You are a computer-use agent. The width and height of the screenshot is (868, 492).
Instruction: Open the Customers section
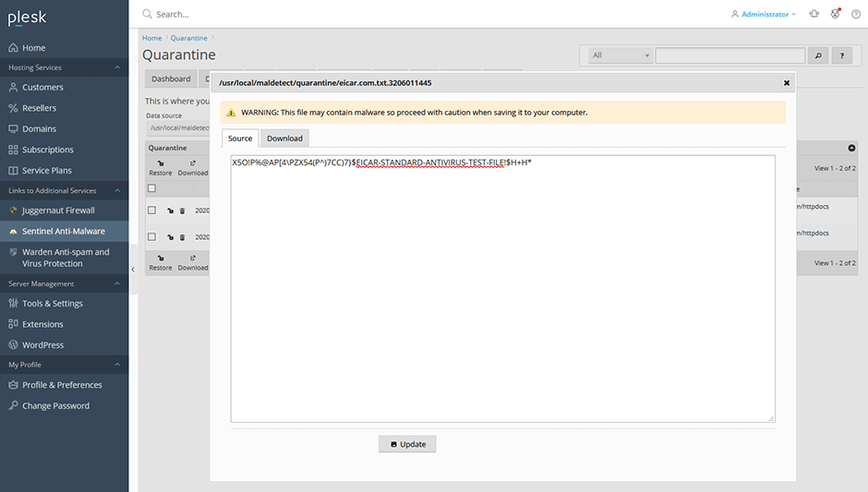(x=42, y=88)
